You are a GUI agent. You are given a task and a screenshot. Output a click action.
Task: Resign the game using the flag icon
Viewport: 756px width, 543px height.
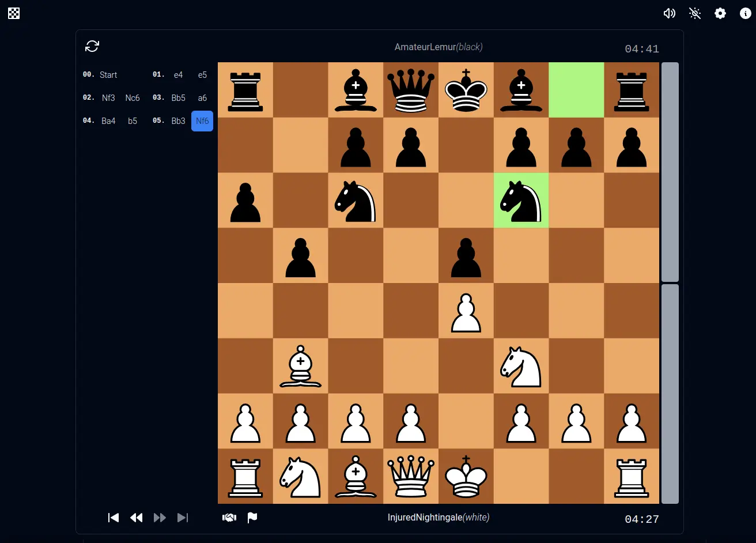click(x=252, y=517)
